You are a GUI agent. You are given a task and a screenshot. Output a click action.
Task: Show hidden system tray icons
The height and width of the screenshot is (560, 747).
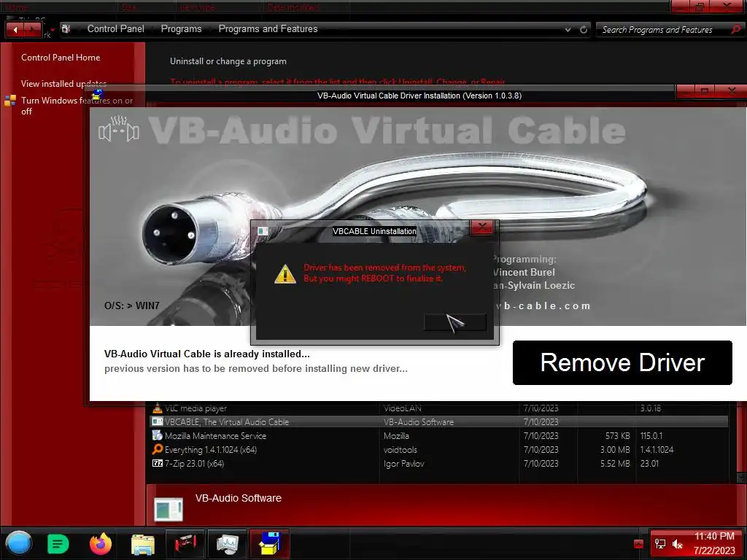point(639,544)
